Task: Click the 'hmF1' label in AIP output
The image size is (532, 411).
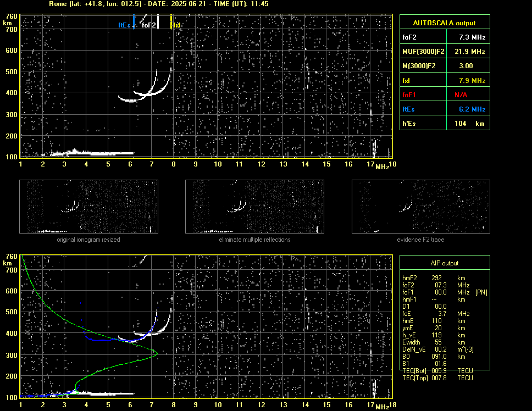Action: 409,299
